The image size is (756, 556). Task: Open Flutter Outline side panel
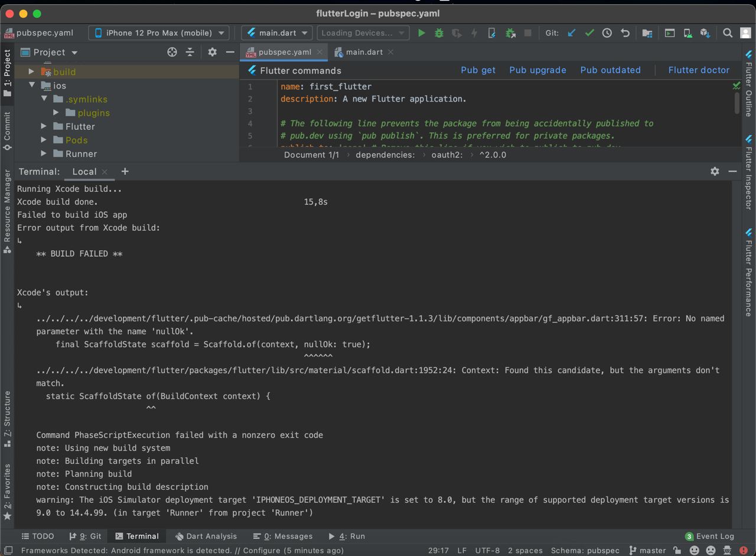coord(748,83)
